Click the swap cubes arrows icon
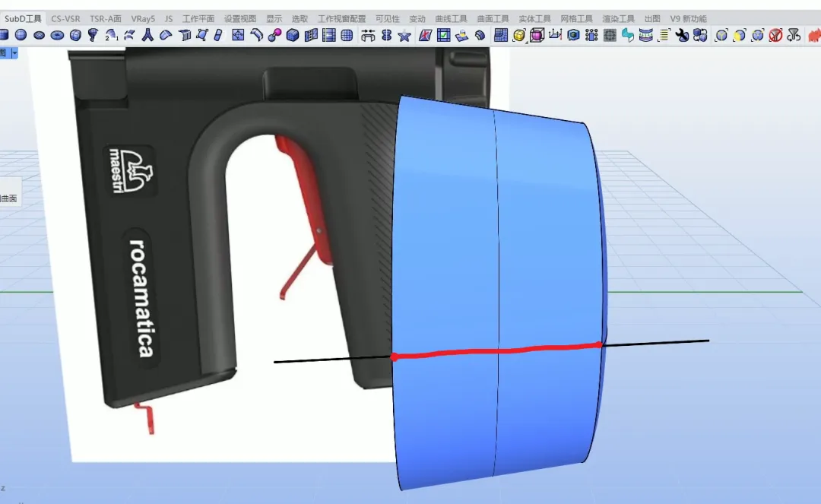The width and height of the screenshot is (821, 504). pos(700,35)
